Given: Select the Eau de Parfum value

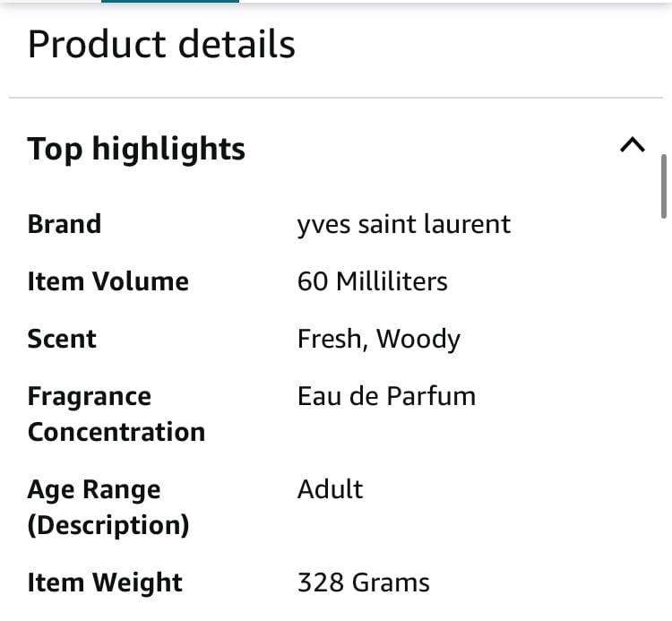Looking at the screenshot, I should 386,396.
